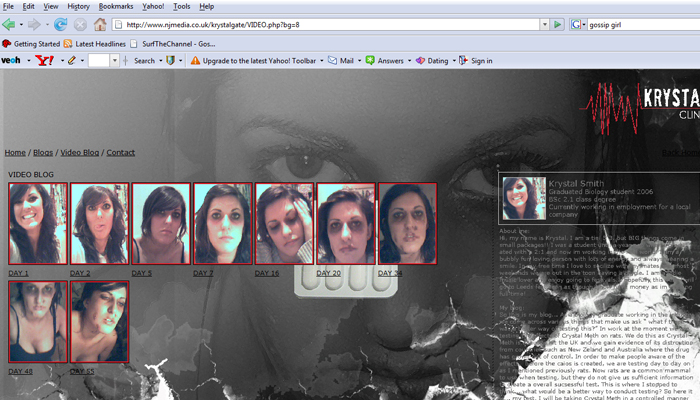Click the veoh toolbar logo
The width and height of the screenshot is (700, 400).
point(11,60)
